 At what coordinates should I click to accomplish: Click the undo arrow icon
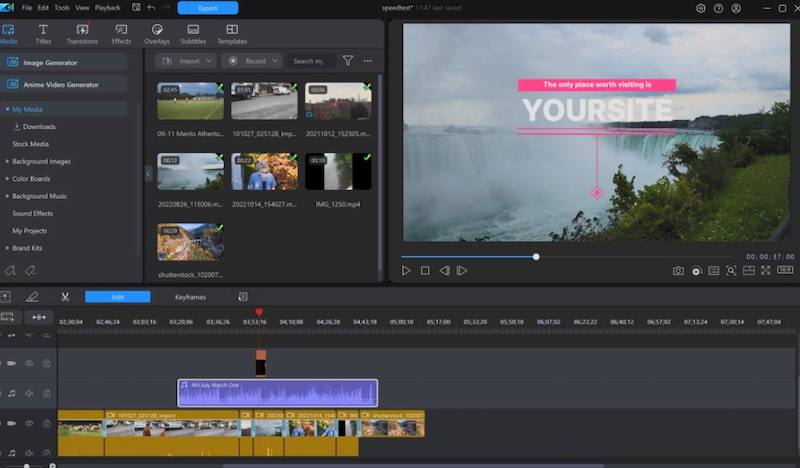pyautogui.click(x=151, y=8)
